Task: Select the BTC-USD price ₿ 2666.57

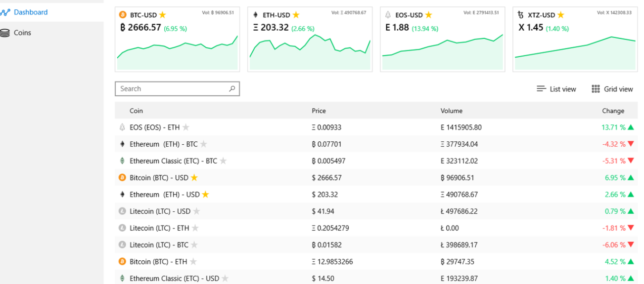Action: [140, 28]
